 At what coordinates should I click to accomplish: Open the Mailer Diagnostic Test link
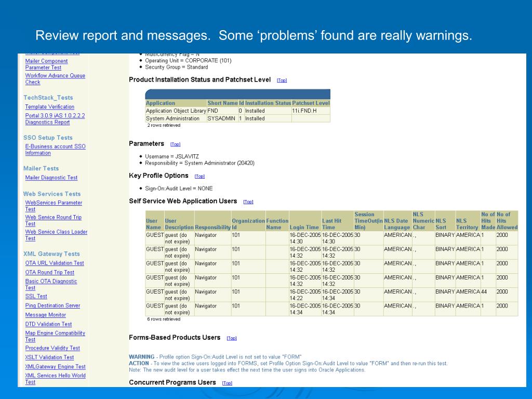tap(51, 178)
